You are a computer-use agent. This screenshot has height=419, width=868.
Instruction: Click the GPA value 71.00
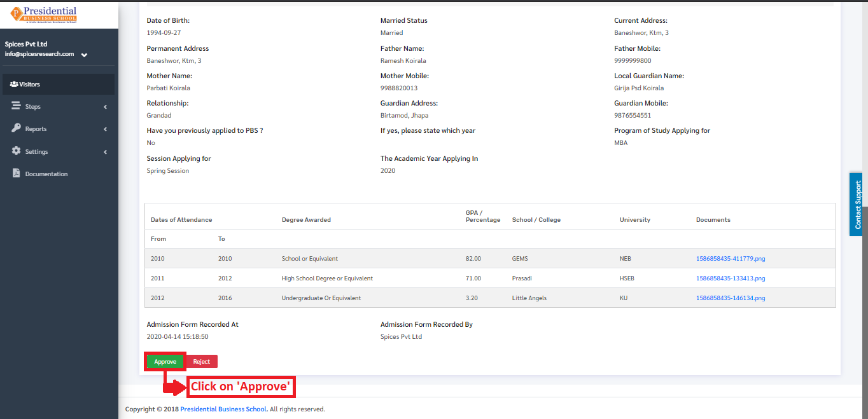coord(473,278)
